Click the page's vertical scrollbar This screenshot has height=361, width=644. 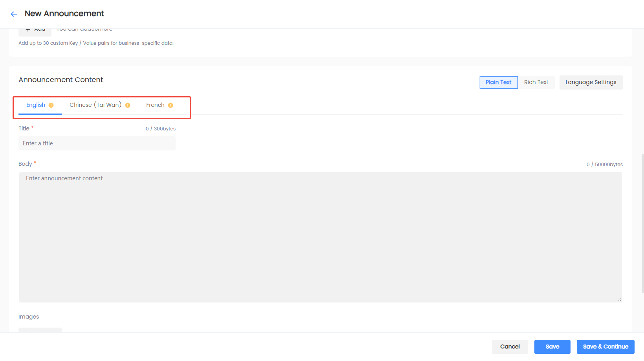(x=642, y=223)
